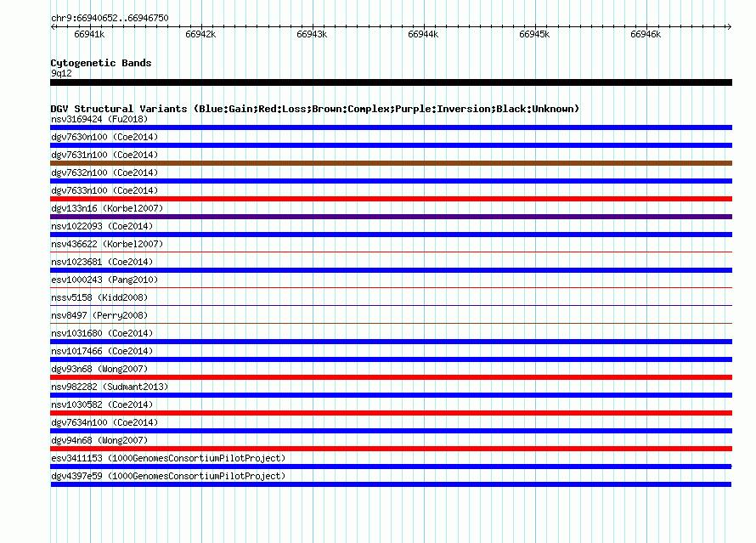Open the nsv436622 (Korbel2007) entry
The image size is (756, 543).
coord(107,244)
